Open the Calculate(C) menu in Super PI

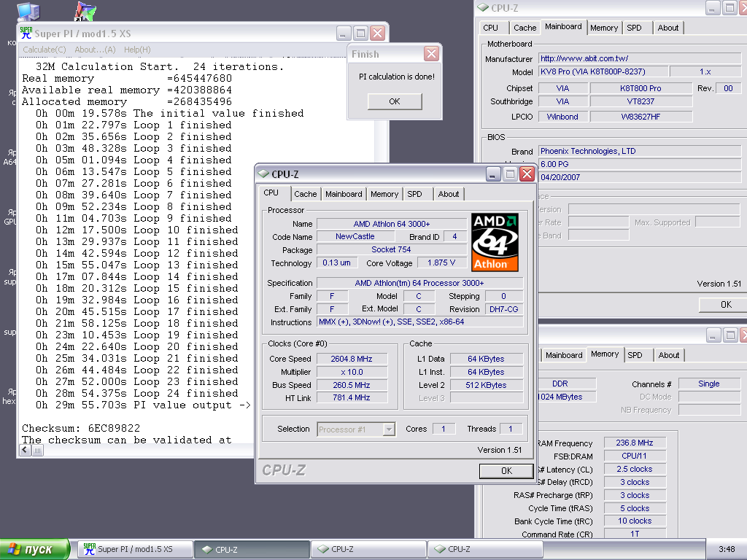(x=44, y=50)
